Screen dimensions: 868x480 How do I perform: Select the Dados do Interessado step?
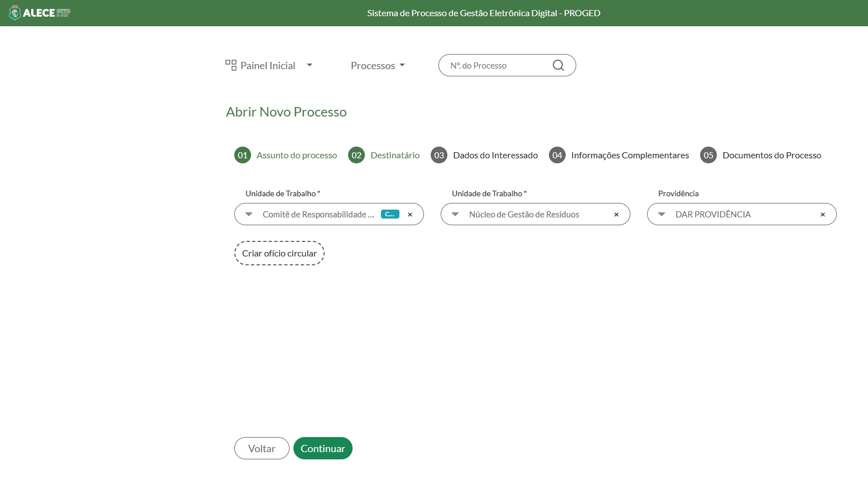pyautogui.click(x=495, y=156)
